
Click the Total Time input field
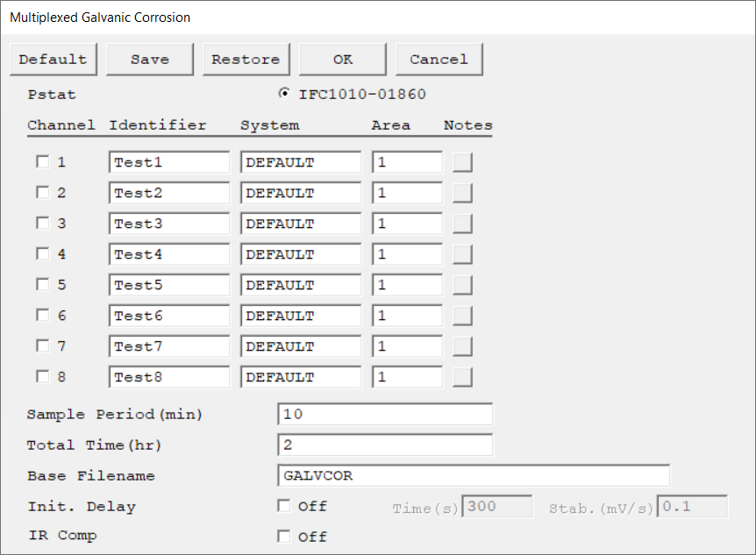click(384, 445)
